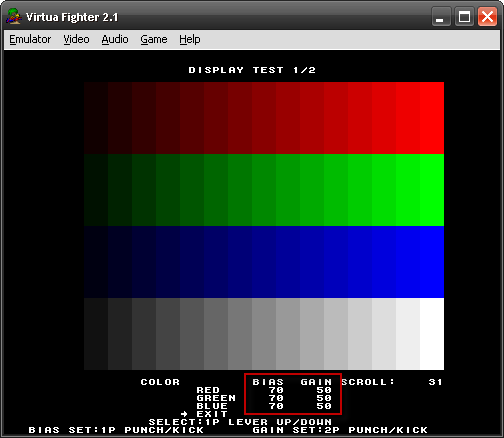This screenshot has width=504, height=438.
Task: Click the BLUE gain value 50
Action: [324, 406]
